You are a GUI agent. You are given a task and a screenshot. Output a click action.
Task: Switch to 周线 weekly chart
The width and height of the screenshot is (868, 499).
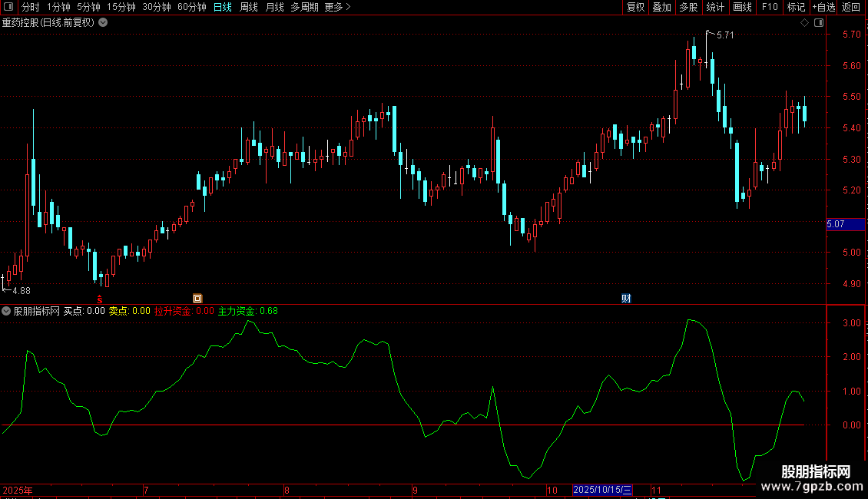249,7
